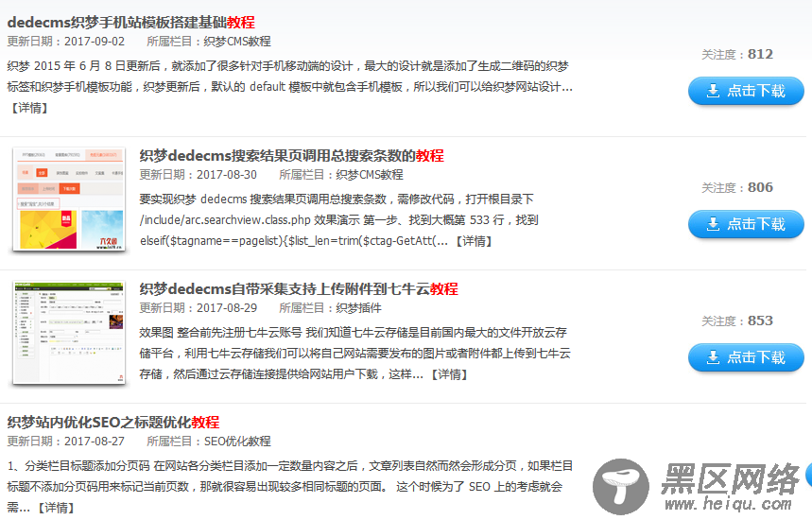Select update date 2017-08-30 text
The width and height of the screenshot is (812, 520).
(x=227, y=175)
